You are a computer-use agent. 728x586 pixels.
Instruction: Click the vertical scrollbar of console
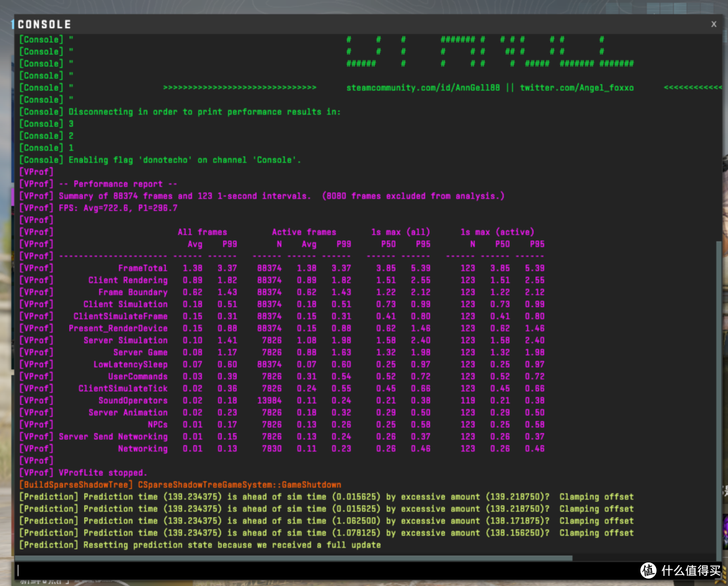(x=719, y=401)
